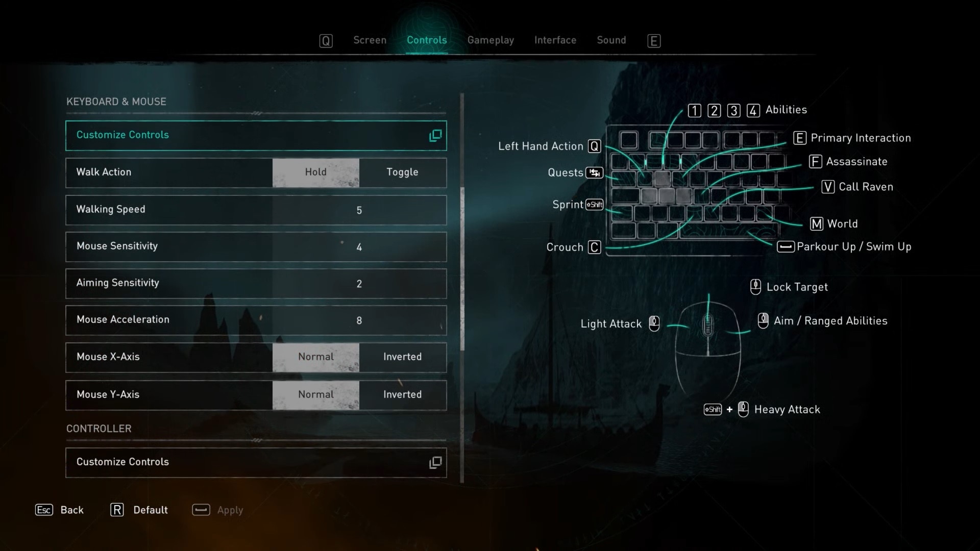Select the Gameplay tab
Screen dimensions: 980x551
pyautogui.click(x=490, y=40)
